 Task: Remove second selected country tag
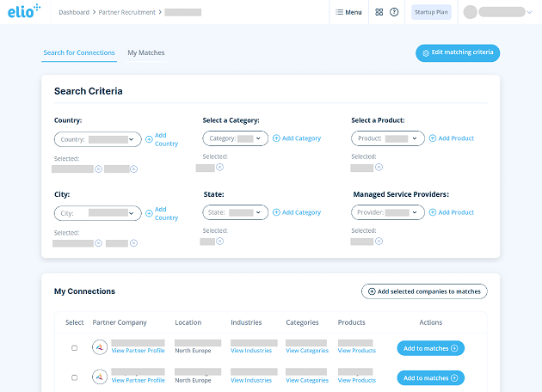click(133, 168)
